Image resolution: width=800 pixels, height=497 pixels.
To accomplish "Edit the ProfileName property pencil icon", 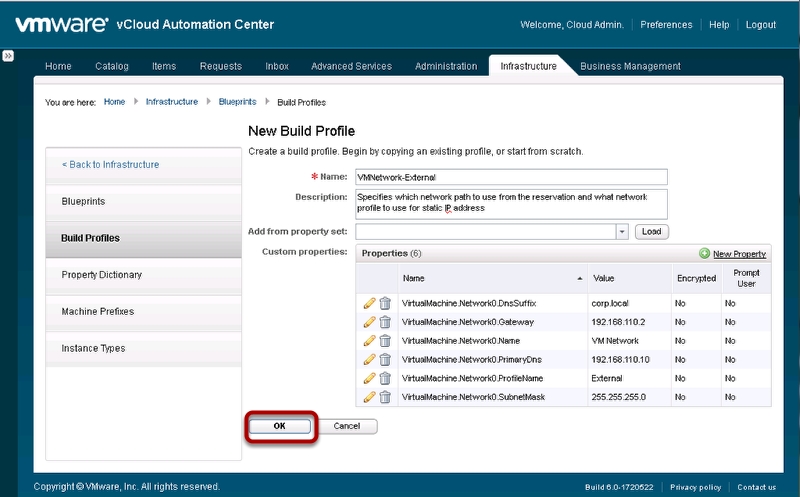I will [x=369, y=378].
